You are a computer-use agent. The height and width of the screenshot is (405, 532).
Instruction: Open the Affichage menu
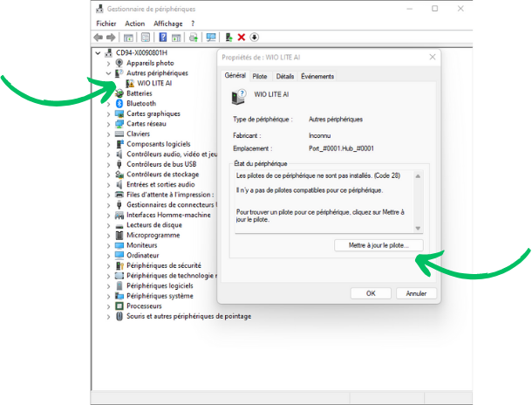168,24
